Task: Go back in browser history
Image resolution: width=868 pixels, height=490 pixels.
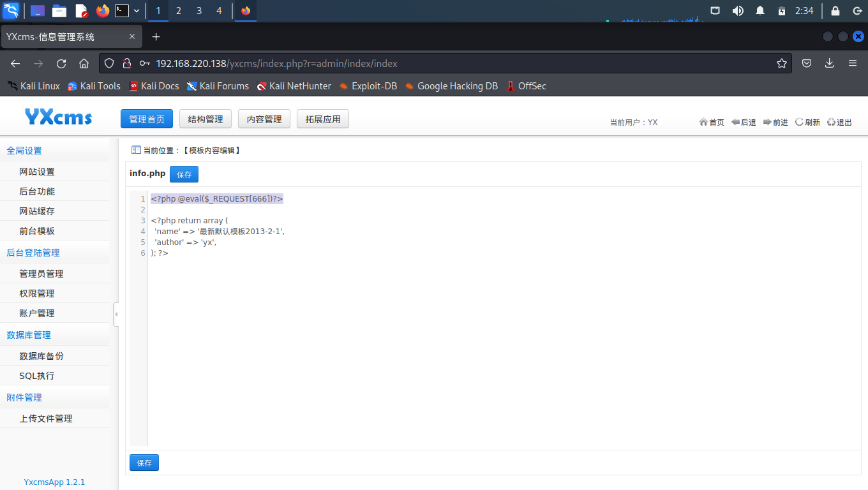Action: [x=15, y=63]
